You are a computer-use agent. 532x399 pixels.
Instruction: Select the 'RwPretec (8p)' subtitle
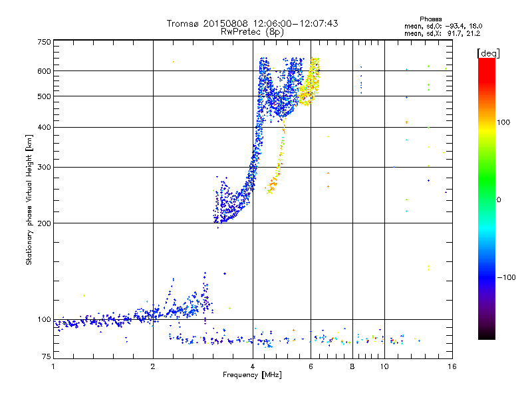(x=252, y=32)
